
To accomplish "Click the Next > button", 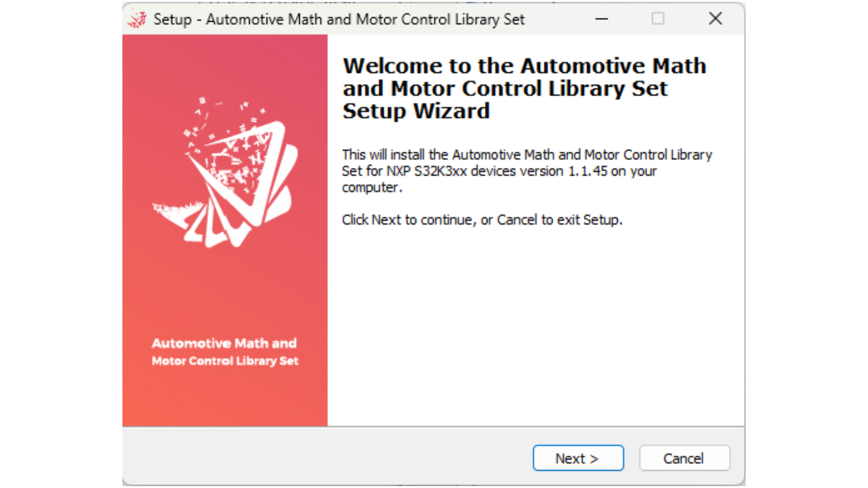I will coord(578,458).
